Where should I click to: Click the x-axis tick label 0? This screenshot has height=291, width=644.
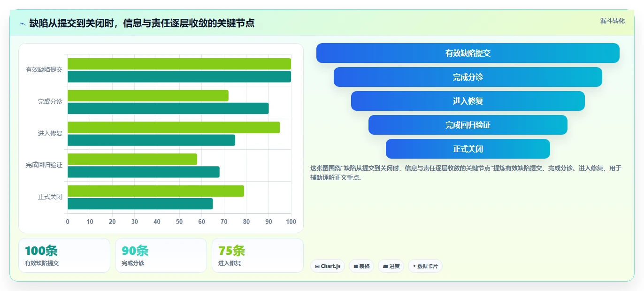click(x=68, y=222)
